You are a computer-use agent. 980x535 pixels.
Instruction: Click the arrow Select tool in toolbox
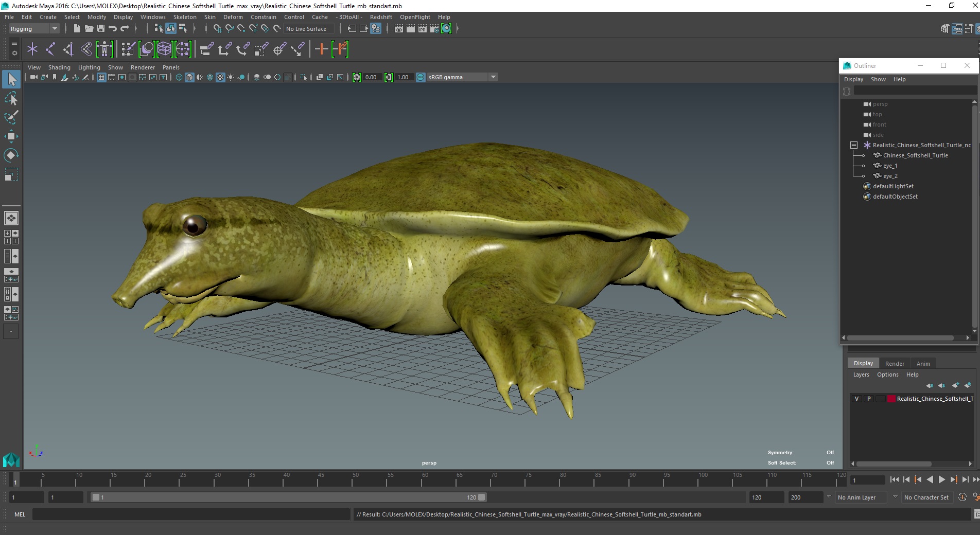click(11, 79)
